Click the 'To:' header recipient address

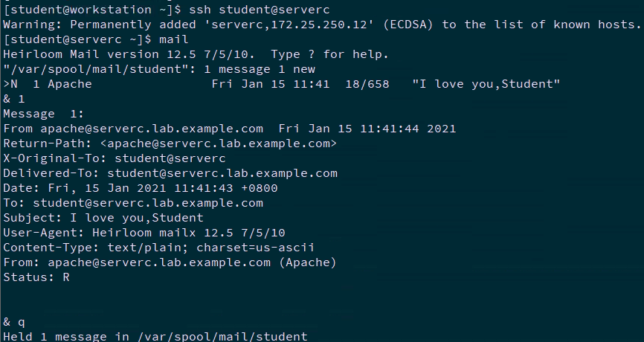(147, 203)
